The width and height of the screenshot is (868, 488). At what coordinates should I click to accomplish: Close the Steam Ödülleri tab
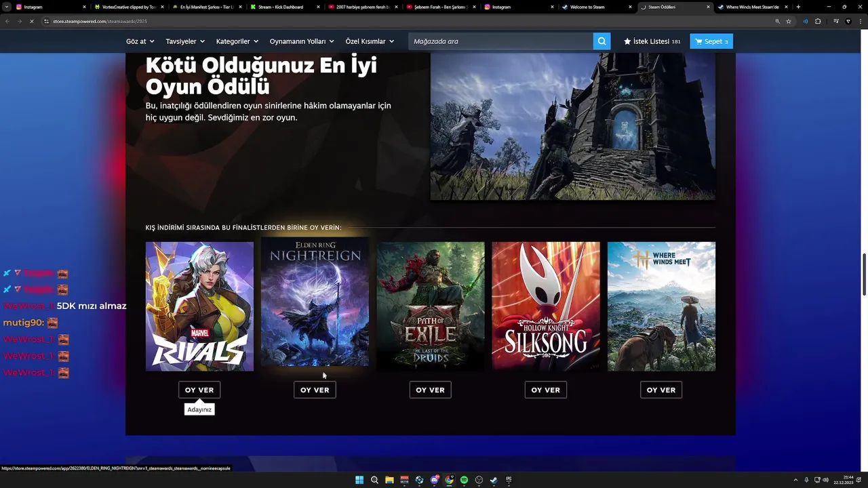coord(708,7)
